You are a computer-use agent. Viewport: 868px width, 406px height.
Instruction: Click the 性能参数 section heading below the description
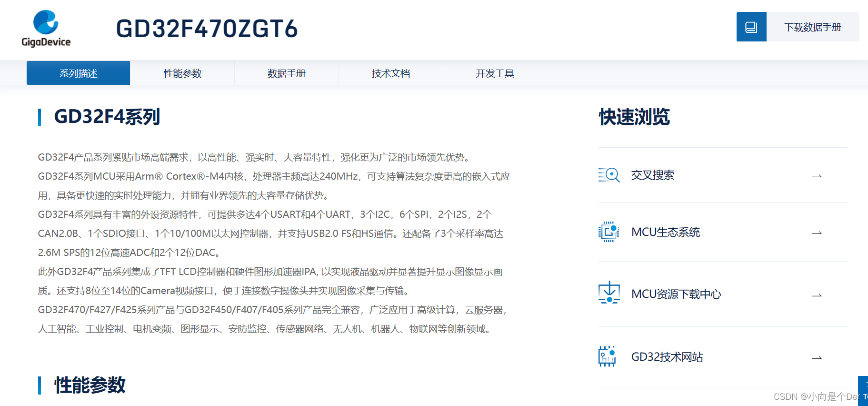point(90,385)
